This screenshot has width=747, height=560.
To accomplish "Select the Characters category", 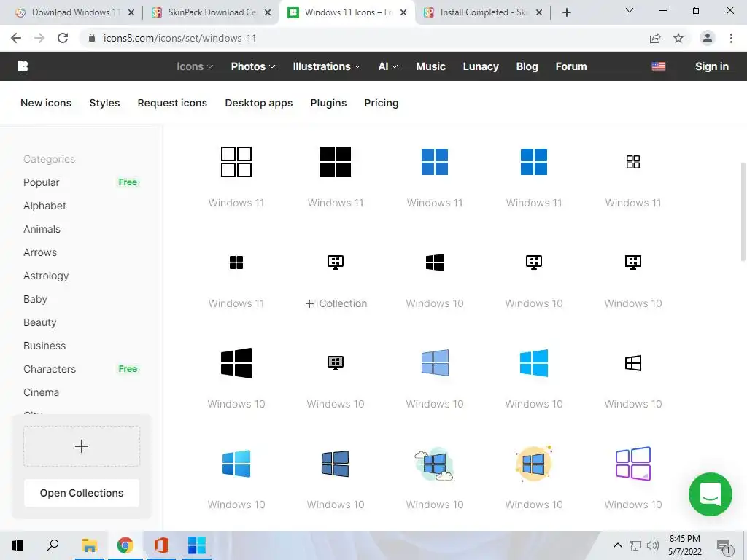I will point(50,369).
